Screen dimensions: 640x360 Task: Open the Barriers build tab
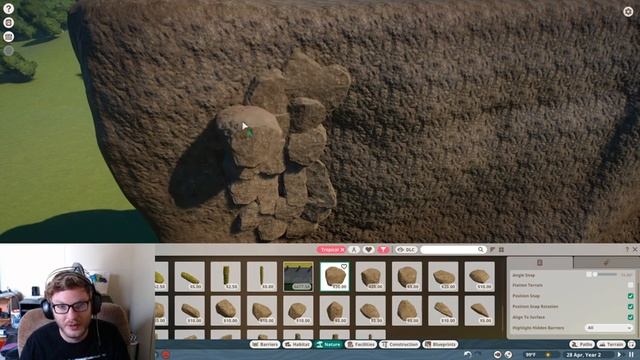[265, 344]
